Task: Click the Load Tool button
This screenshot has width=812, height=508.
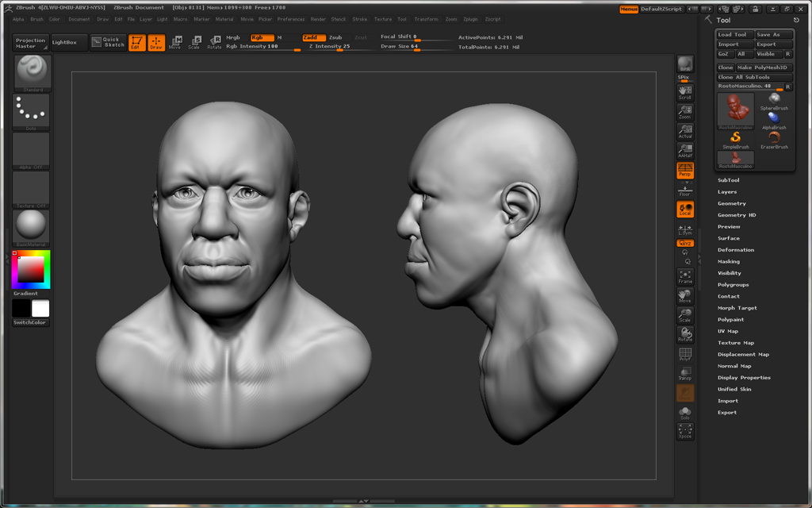Action: pyautogui.click(x=735, y=35)
